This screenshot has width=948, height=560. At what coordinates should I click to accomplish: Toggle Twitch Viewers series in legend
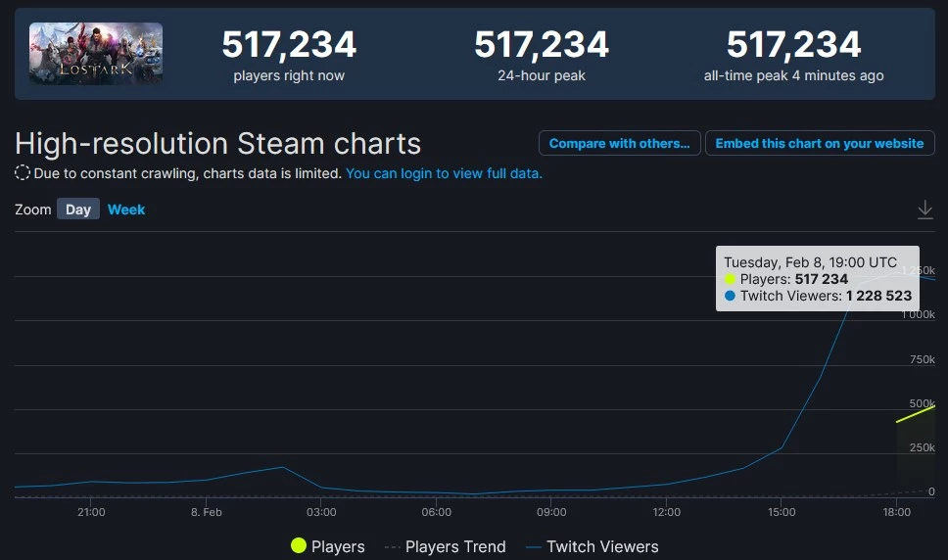592,546
